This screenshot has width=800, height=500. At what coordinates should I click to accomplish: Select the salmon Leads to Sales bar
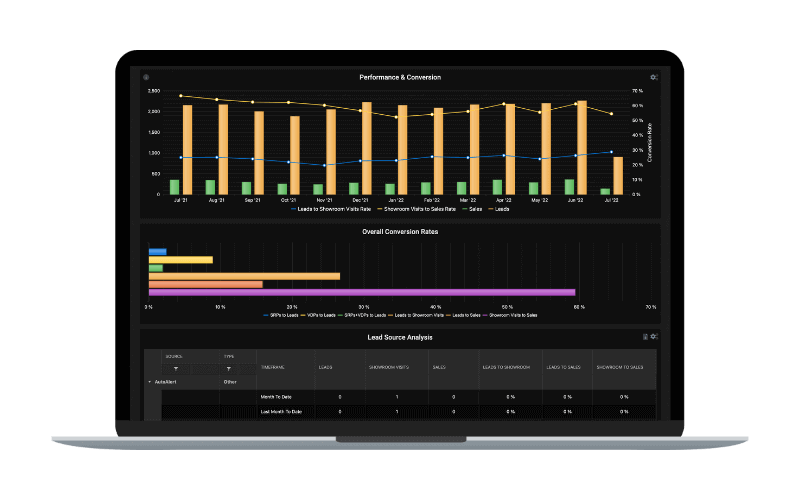(206, 284)
